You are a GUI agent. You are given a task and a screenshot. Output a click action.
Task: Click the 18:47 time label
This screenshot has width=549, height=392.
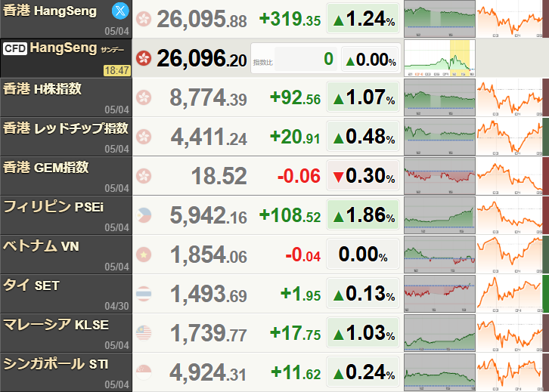click(117, 70)
